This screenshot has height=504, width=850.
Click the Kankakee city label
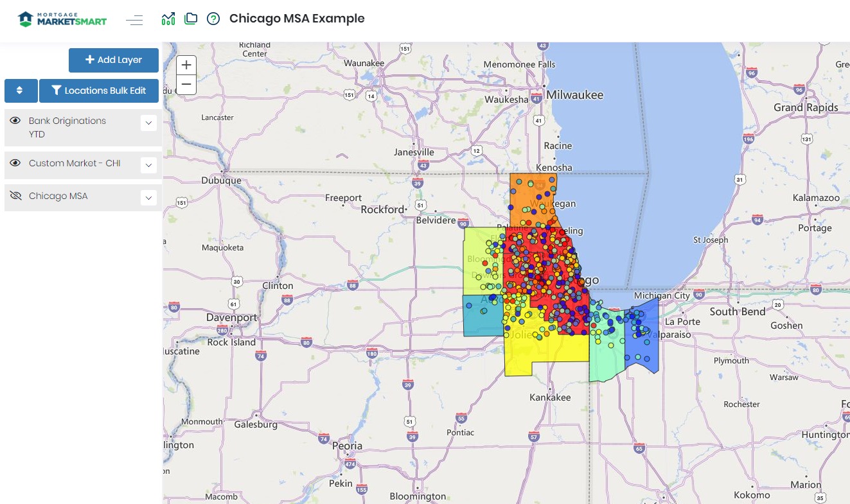[550, 397]
